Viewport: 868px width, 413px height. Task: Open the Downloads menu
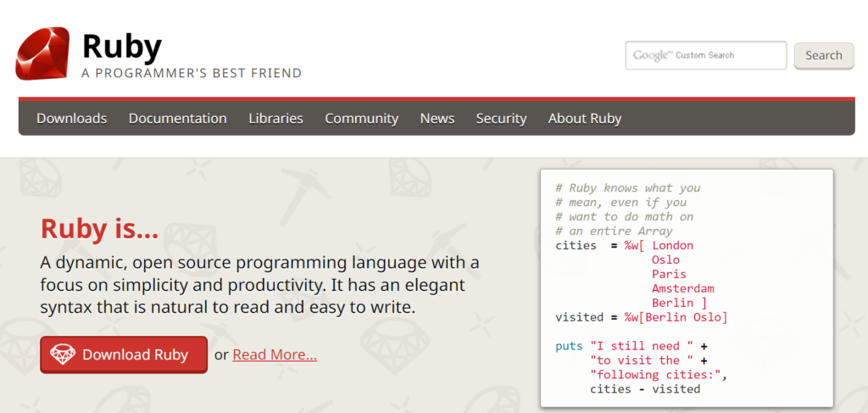click(x=71, y=119)
